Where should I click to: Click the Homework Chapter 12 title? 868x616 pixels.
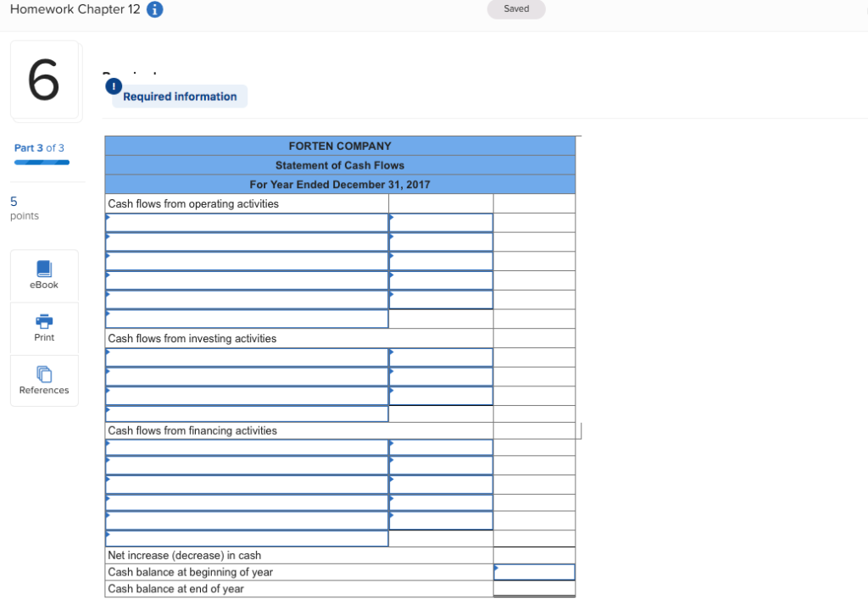[x=75, y=9]
